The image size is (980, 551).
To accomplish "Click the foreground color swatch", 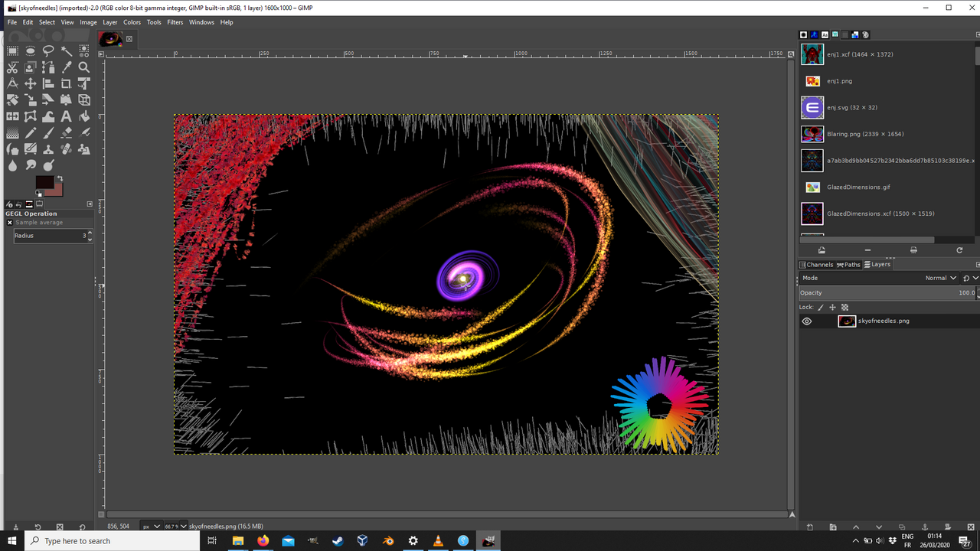I will click(45, 182).
